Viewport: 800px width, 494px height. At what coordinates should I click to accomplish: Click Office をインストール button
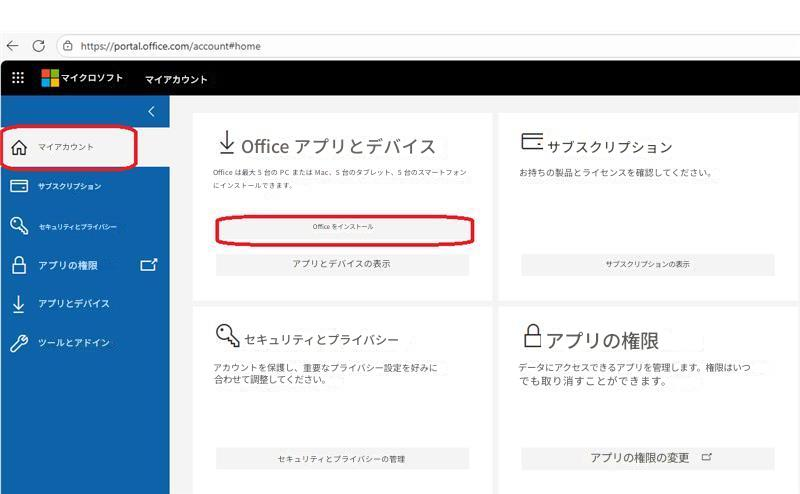click(343, 227)
